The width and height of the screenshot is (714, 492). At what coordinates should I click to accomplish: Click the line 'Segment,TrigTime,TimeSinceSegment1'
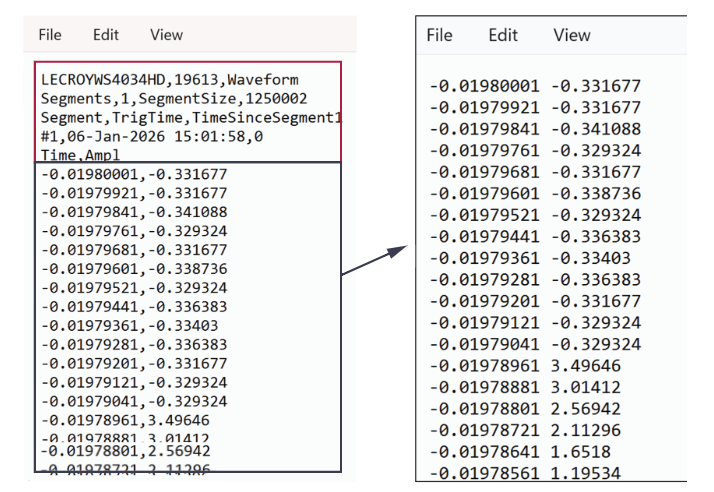[x=191, y=118]
